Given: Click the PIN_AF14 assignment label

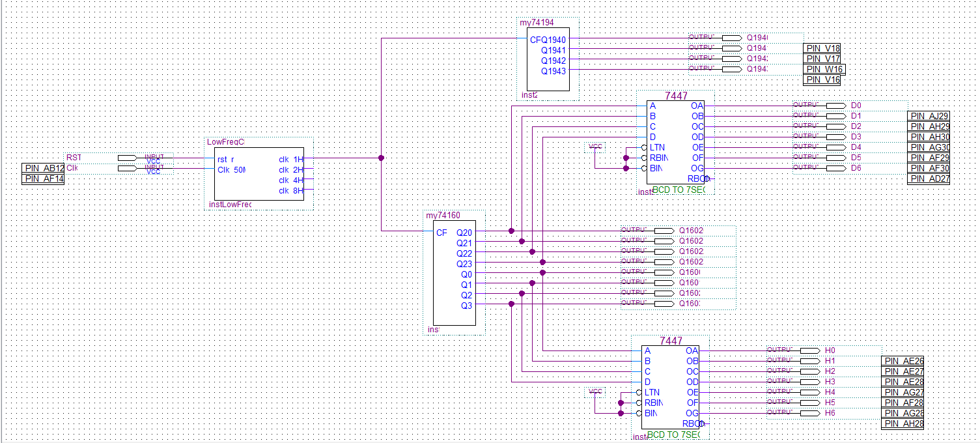Looking at the screenshot, I should pos(43,179).
